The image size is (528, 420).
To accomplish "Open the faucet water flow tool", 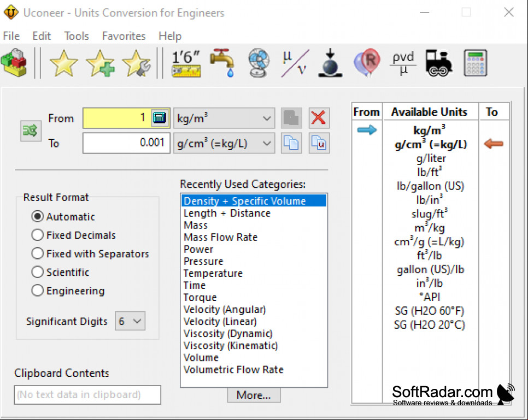I will coord(223,63).
